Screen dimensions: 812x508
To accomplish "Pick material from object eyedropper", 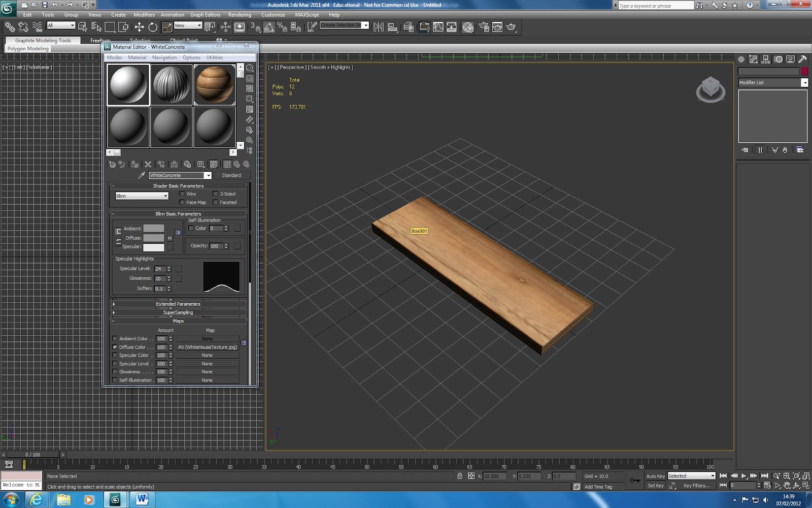I will (142, 175).
